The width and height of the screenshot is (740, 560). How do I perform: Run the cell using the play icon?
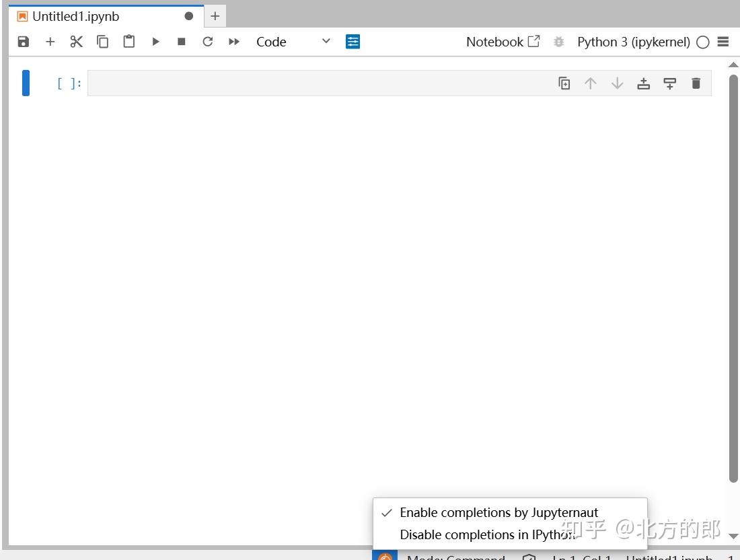coord(155,41)
